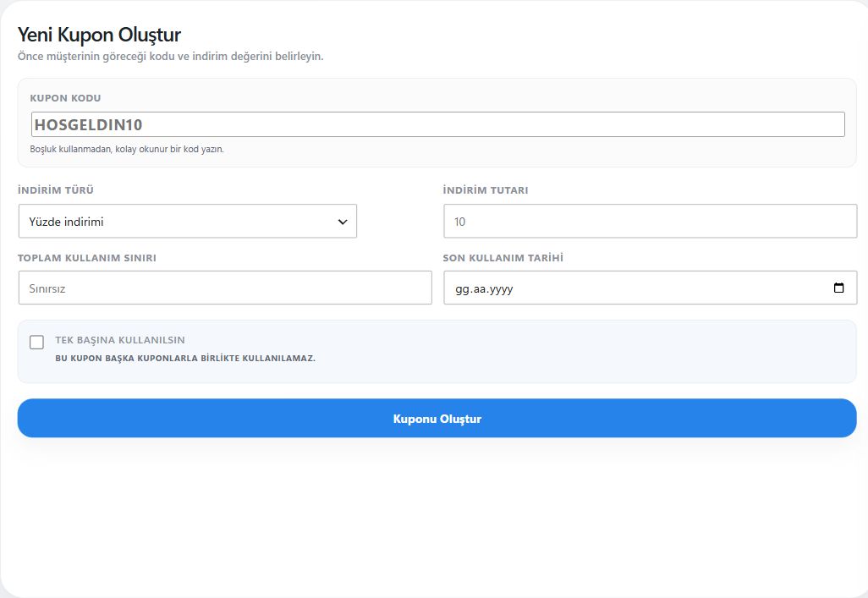Select the Toplam Kullanım Sınırı field
Screen dimensions: 868x598
click(x=225, y=288)
